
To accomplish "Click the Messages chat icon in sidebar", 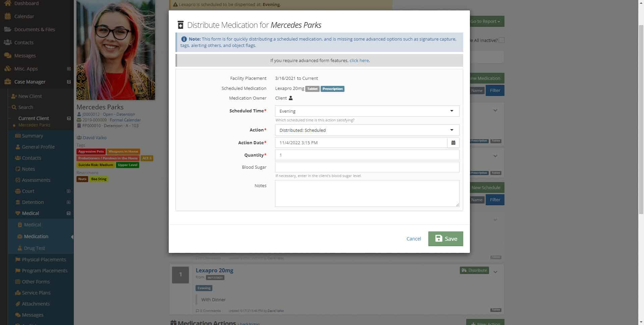I will (7, 56).
